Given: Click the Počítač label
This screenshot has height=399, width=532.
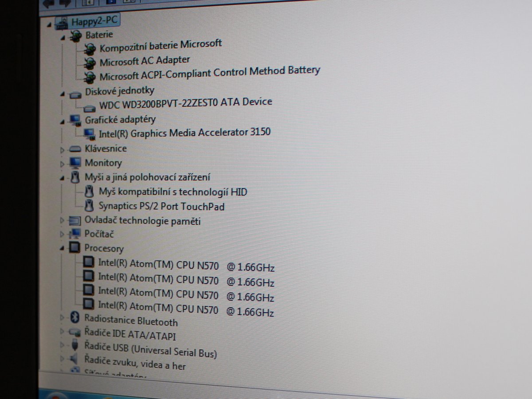Looking at the screenshot, I should 99,234.
